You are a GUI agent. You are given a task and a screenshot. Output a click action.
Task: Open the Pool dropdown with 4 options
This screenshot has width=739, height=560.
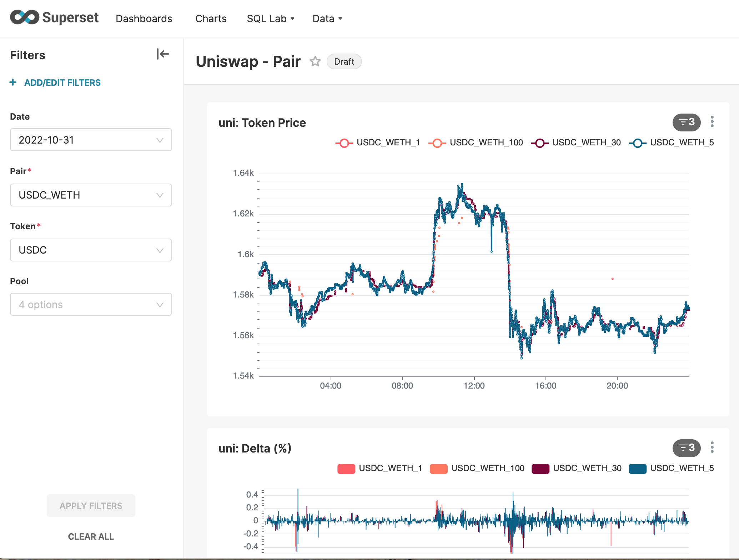[91, 304]
